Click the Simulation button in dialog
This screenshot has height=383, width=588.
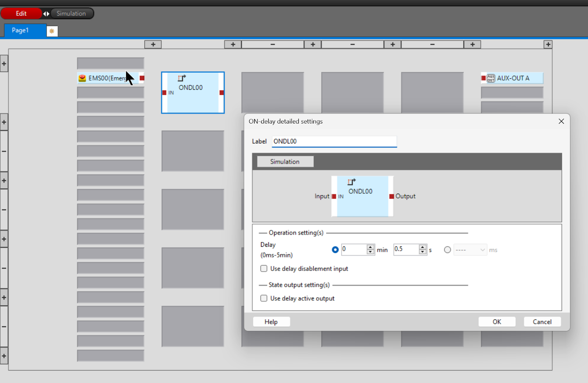(285, 162)
